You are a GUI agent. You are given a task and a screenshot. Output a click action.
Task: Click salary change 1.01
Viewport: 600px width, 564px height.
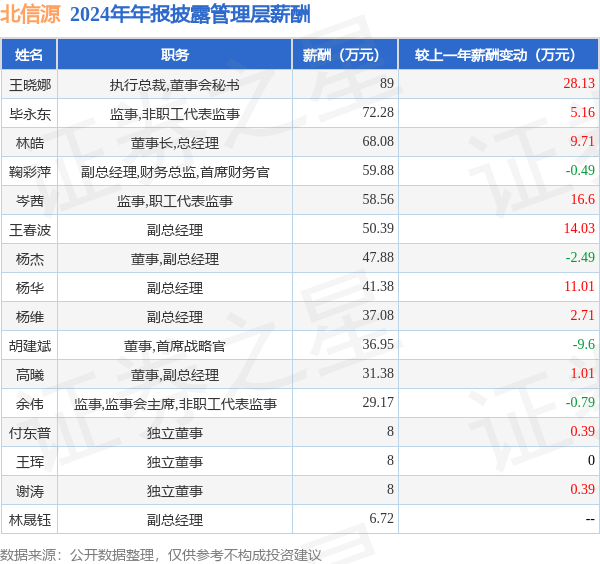(x=582, y=373)
